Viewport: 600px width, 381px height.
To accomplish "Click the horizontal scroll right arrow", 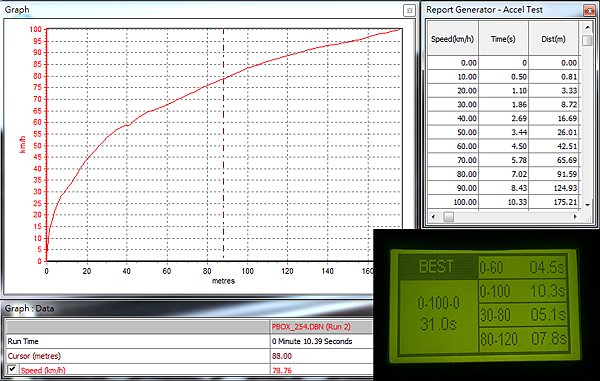I will [575, 217].
